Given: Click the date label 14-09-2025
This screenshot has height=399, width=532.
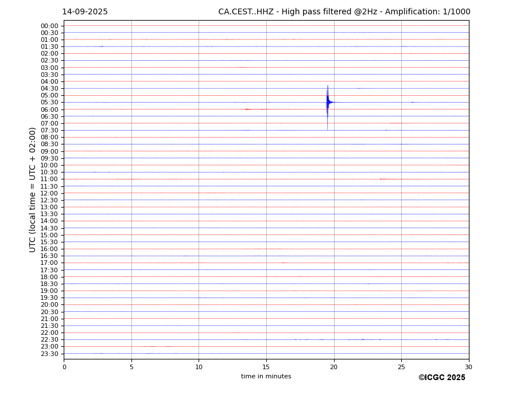Looking at the screenshot, I should [x=85, y=12].
